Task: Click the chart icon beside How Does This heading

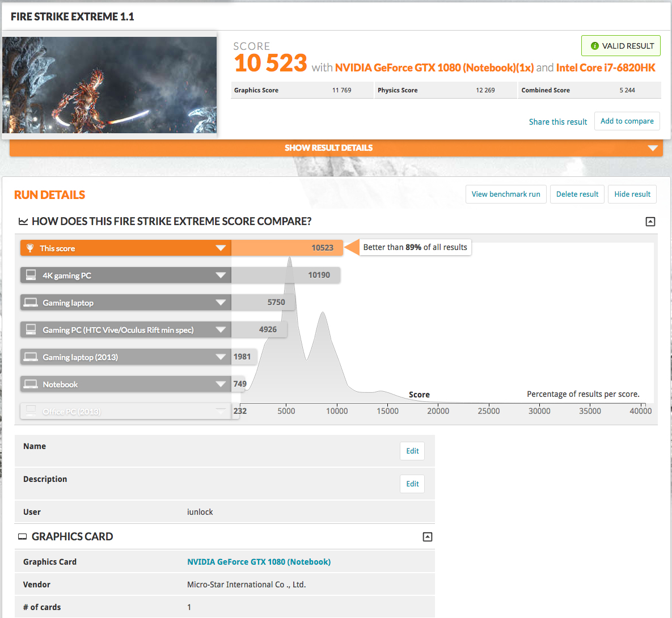Action: (x=23, y=222)
